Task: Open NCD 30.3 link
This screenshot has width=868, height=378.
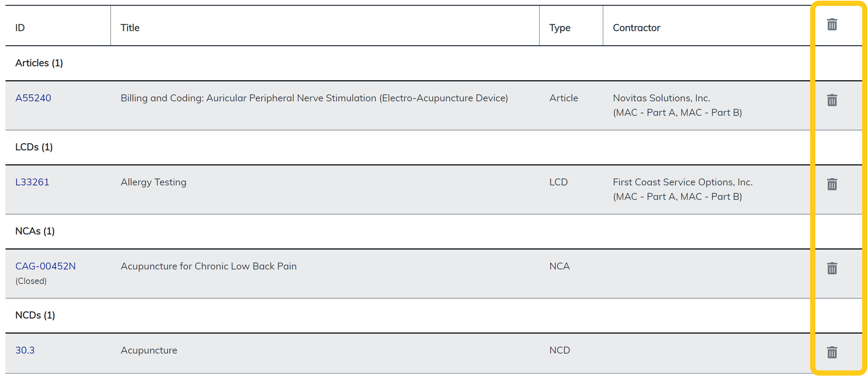Action: [25, 350]
